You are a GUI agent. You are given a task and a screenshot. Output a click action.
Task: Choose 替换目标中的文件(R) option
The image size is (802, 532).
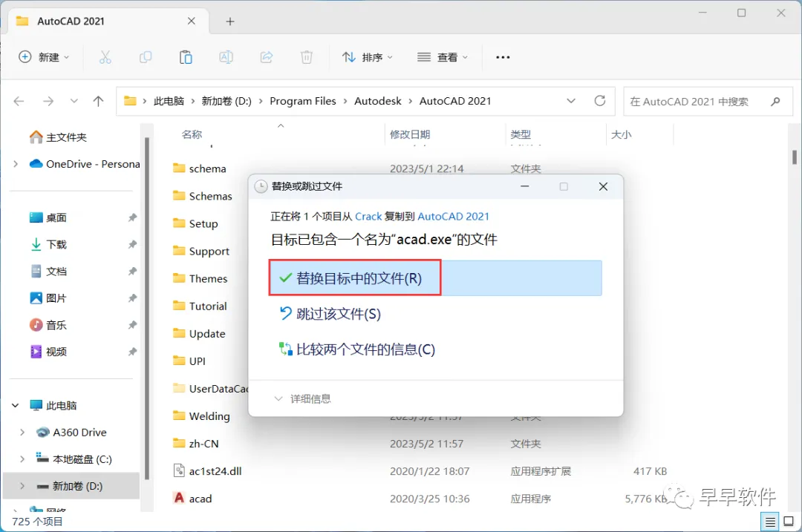[435, 278]
